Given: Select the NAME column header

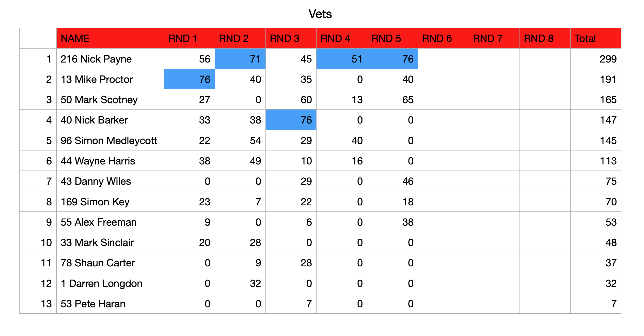Looking at the screenshot, I should tap(110, 38).
